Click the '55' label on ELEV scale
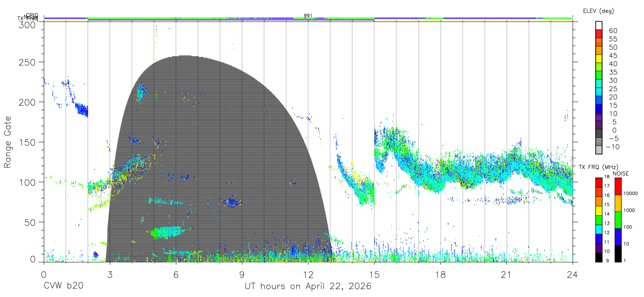 [x=613, y=39]
